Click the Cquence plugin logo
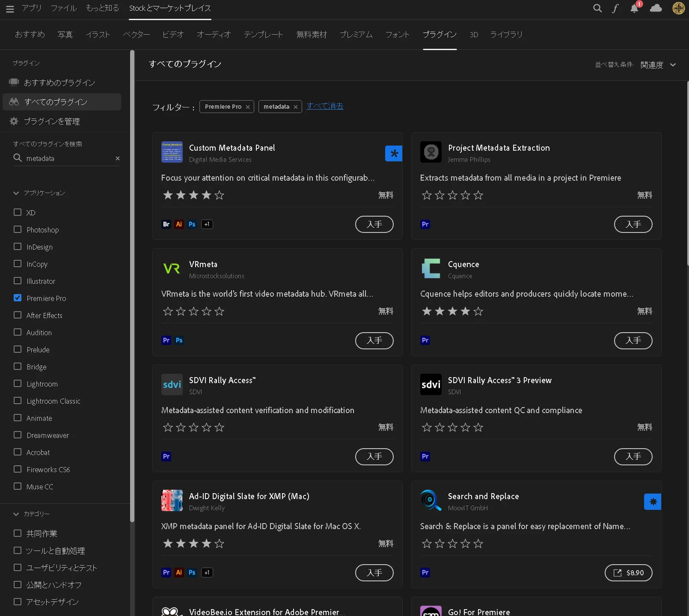The image size is (689, 616). [431, 268]
